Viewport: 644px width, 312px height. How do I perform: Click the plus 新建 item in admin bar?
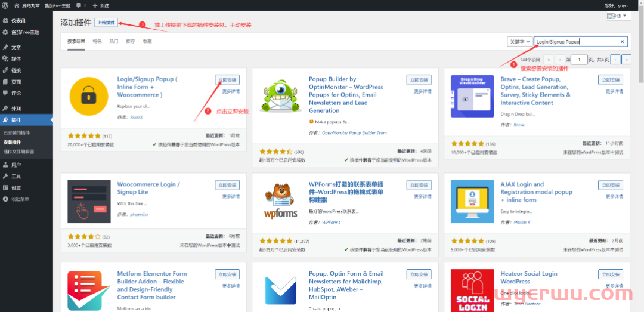pyautogui.click(x=101, y=6)
